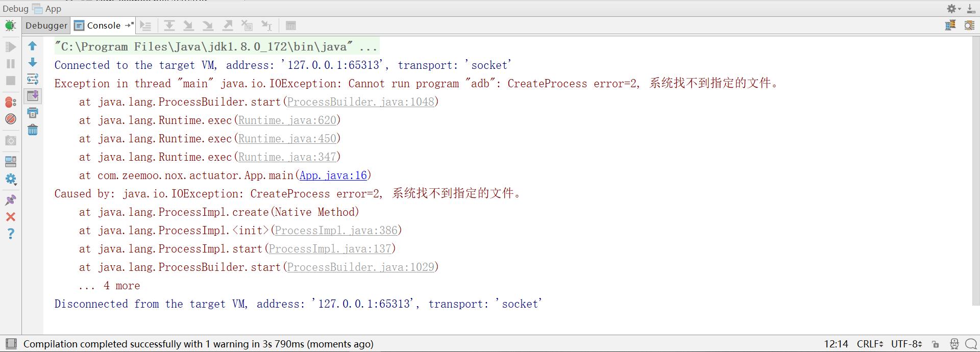Toggle scroll to end of console

(x=33, y=96)
